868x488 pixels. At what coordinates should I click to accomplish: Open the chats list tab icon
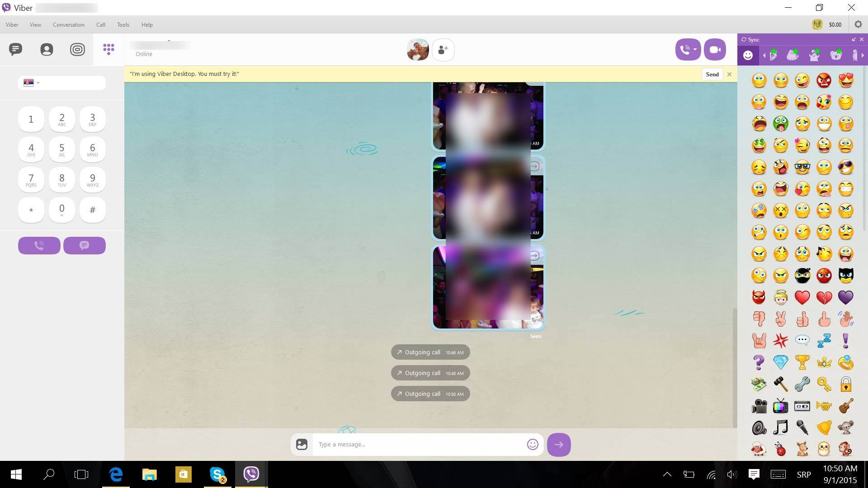click(x=15, y=49)
